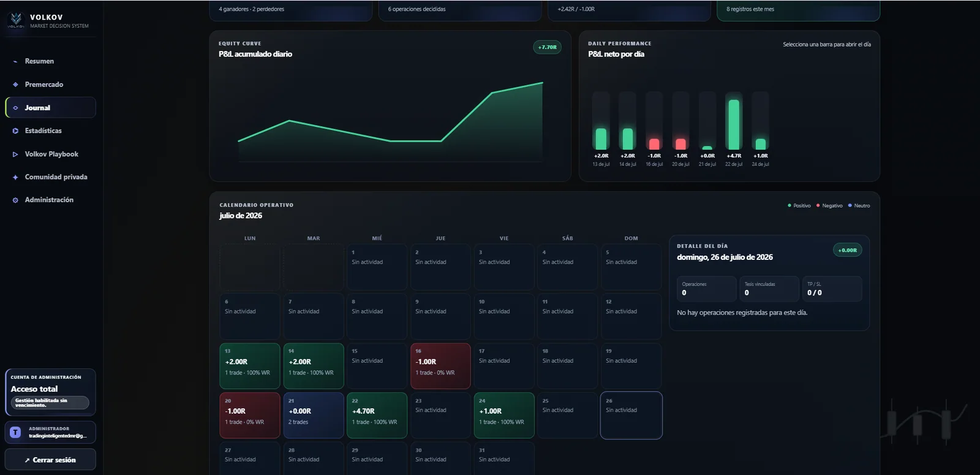Open Estadísticas from the sidebar
The height and width of the screenshot is (475, 980).
point(51,131)
